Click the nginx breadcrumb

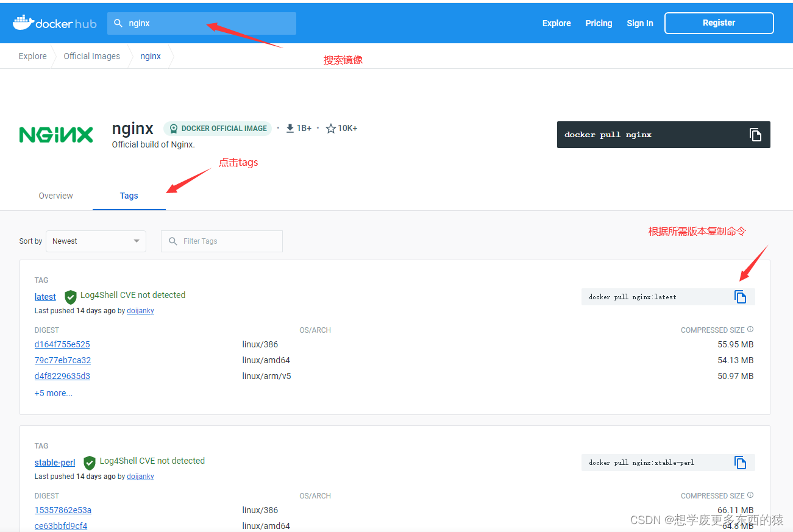pyautogui.click(x=151, y=56)
